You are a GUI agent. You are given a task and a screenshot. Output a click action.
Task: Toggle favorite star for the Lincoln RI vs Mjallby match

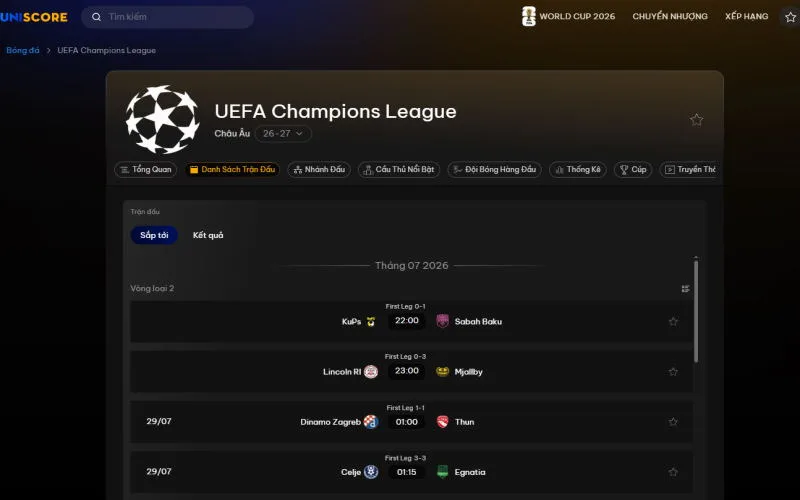[x=673, y=371]
